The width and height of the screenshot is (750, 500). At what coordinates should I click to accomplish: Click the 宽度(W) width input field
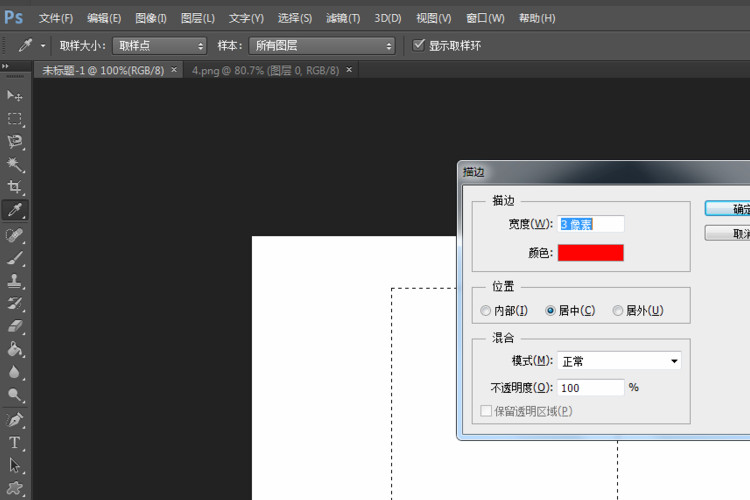(591, 224)
